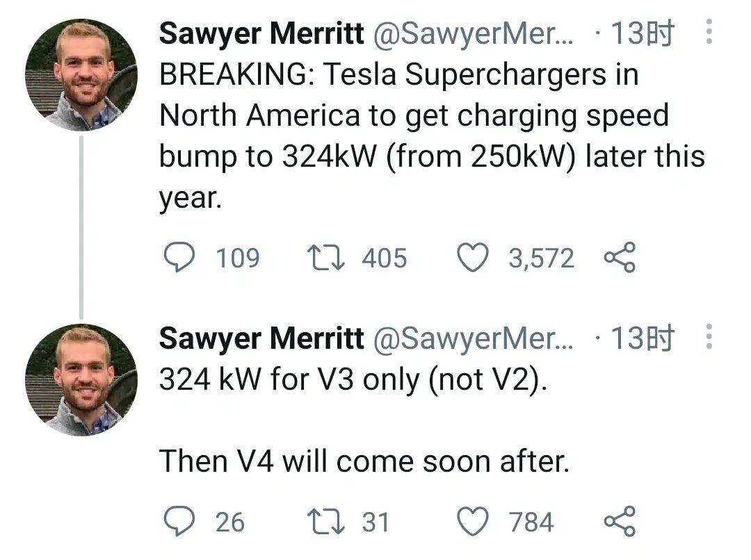
Task: Share the BREAKING Superchargers tweet
Action: point(619,258)
